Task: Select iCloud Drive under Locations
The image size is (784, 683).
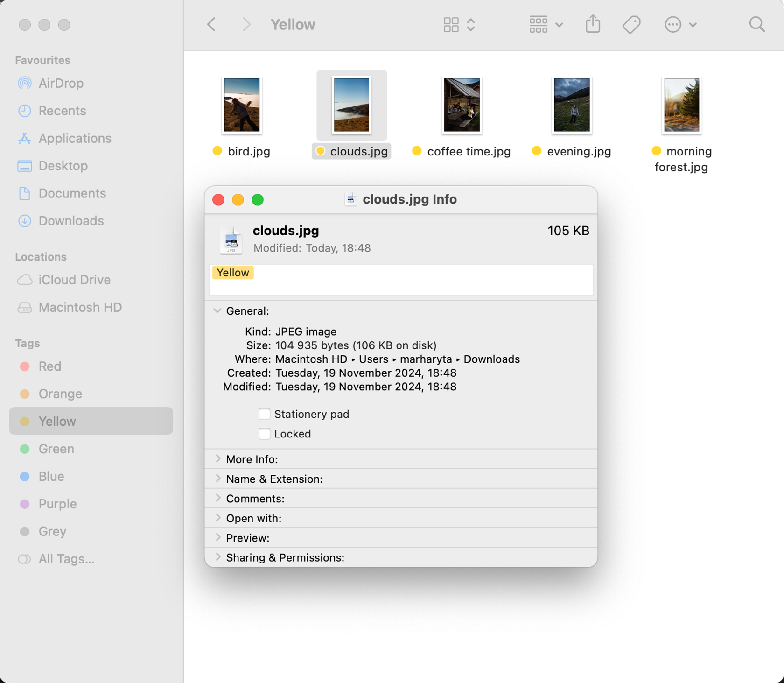Action: coord(74,280)
